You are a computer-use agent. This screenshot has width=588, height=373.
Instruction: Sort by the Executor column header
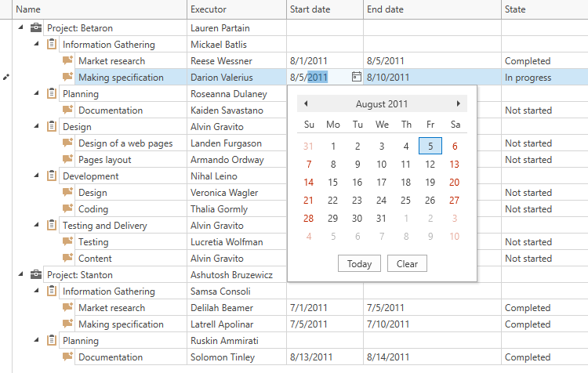click(236, 9)
